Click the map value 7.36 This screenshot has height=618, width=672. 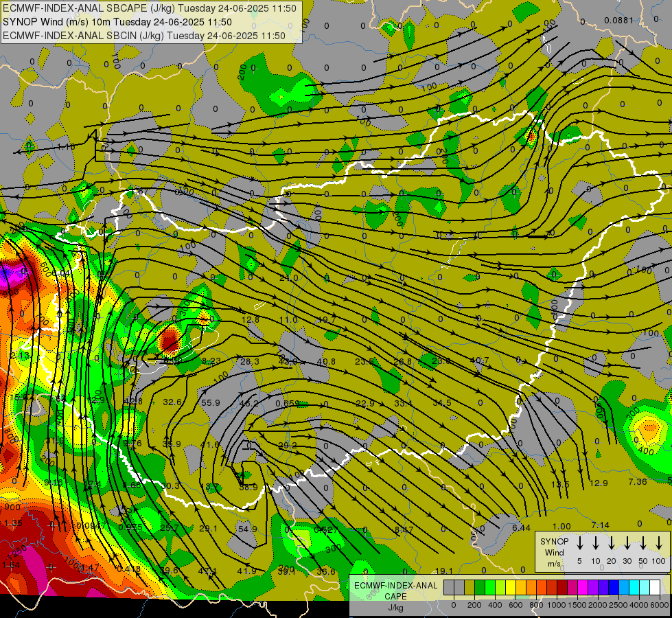[x=637, y=481]
